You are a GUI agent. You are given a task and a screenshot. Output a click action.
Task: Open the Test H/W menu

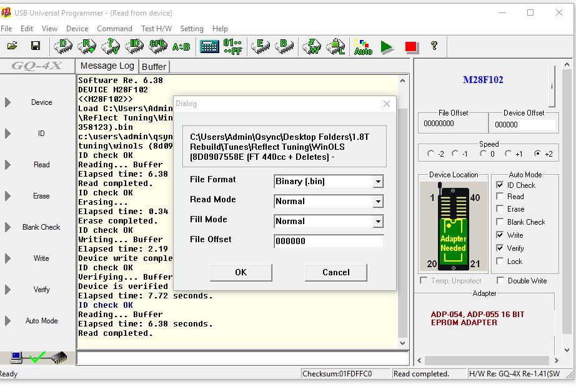[156, 29]
